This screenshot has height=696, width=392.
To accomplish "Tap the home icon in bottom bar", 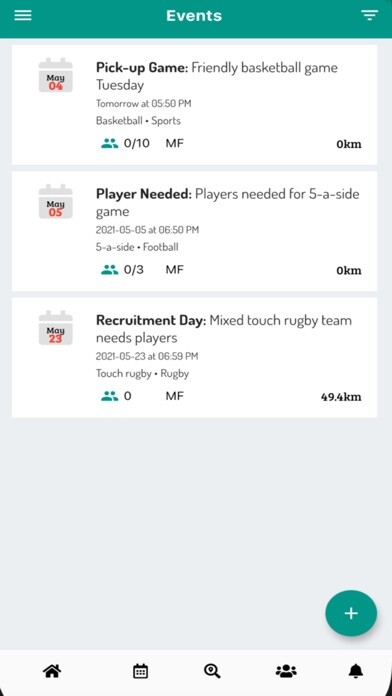I will tap(51, 671).
